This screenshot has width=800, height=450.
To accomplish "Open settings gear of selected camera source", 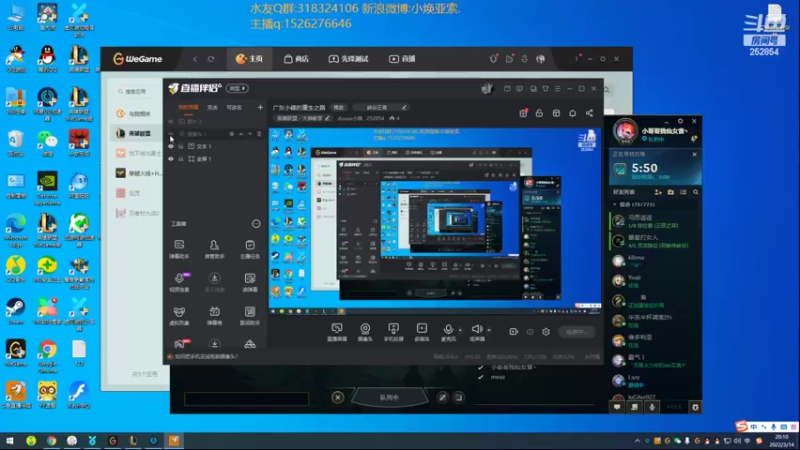I will 232,134.
